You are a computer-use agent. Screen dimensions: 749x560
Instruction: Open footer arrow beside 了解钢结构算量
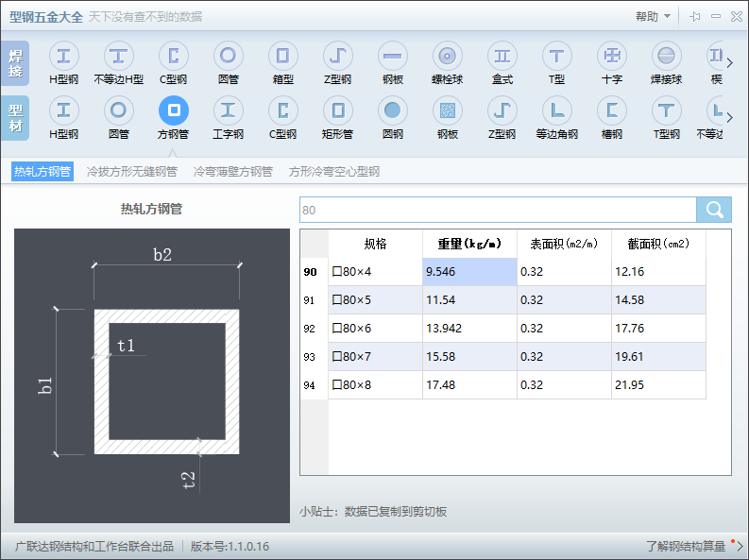(740, 546)
